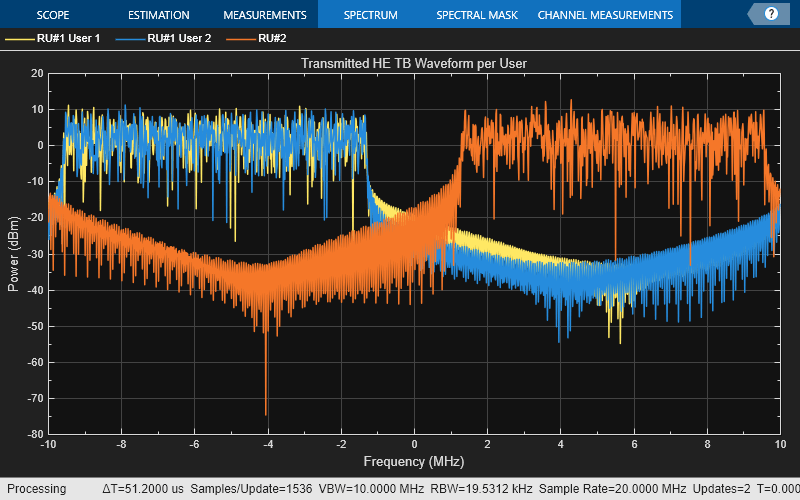Open the SCOPE tab

tap(53, 15)
